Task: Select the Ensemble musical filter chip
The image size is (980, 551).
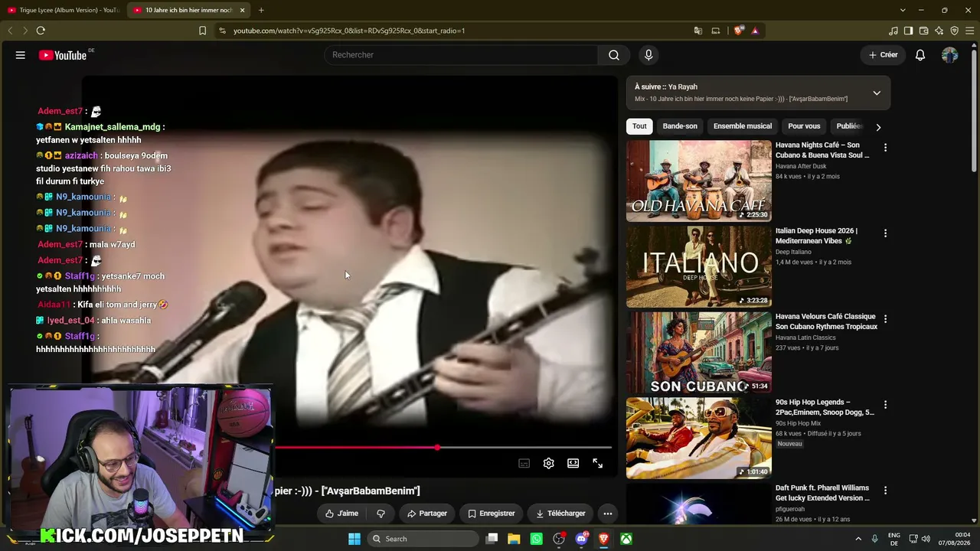Action: tap(743, 126)
